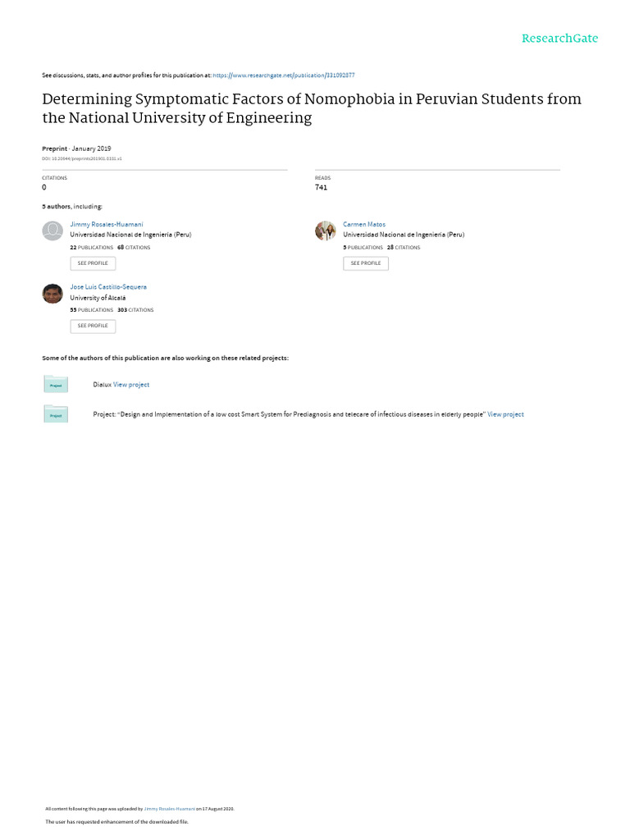Click Jose Luis Castillo-Sequera profile photo

(x=52, y=294)
